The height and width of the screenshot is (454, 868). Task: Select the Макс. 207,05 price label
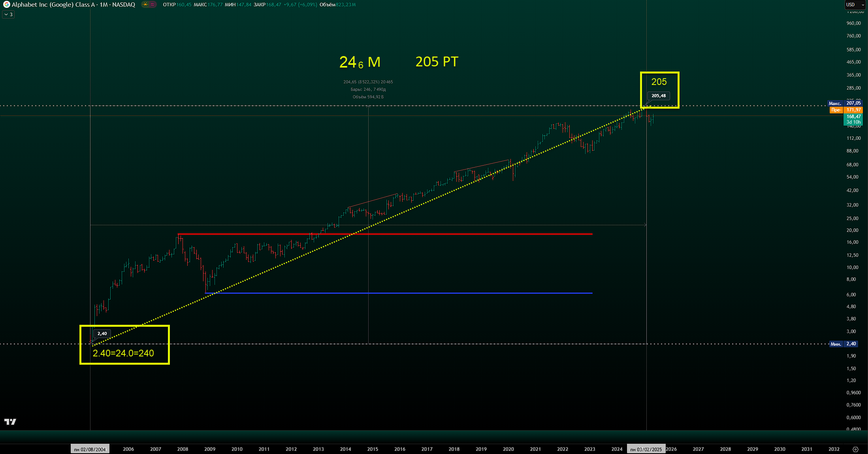click(x=845, y=103)
